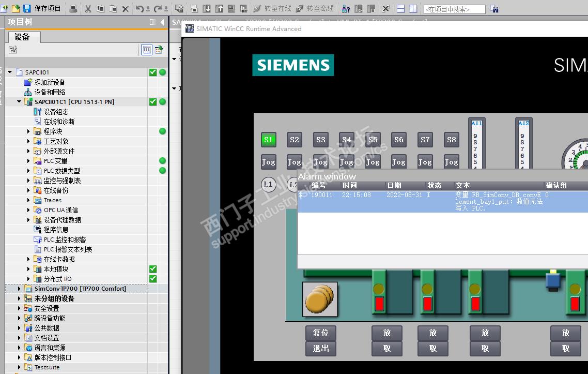The width and height of the screenshot is (588, 374).
Task: Click the cut scissors icon
Action: pos(88,8)
